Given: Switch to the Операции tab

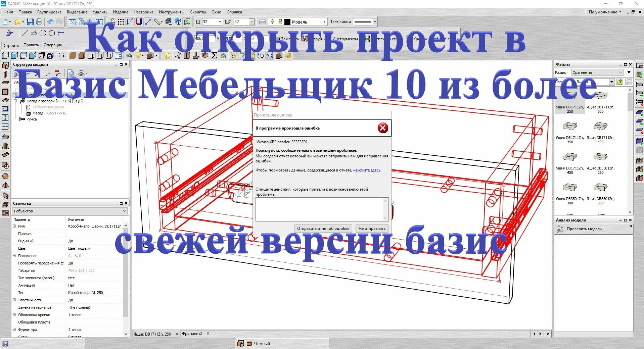Looking at the screenshot, I should tap(53, 45).
